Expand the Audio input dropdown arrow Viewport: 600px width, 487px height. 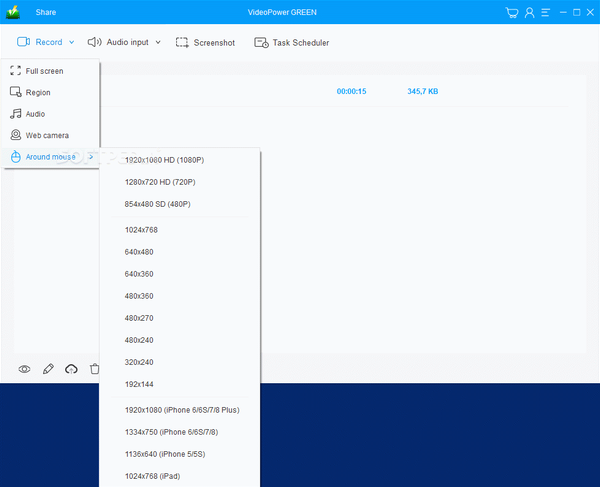point(158,42)
